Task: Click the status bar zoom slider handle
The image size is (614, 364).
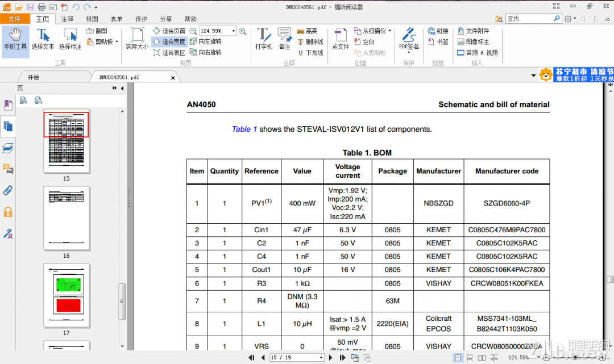Action: coord(575,357)
